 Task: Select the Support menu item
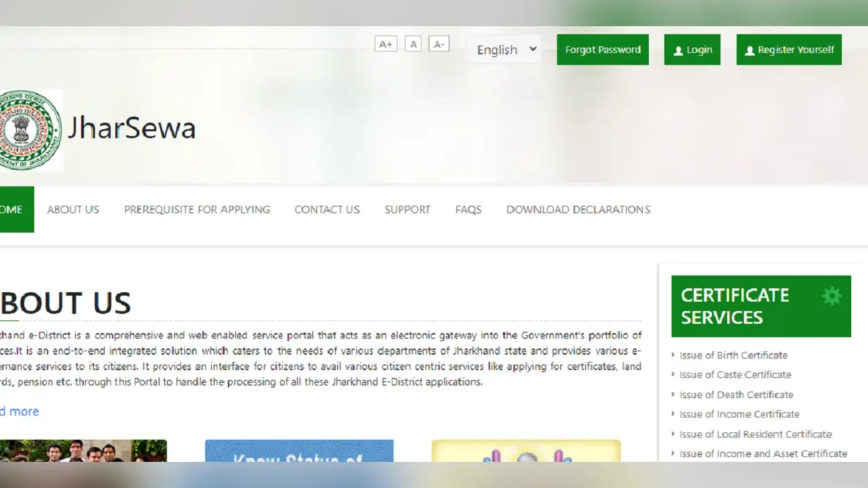pyautogui.click(x=408, y=210)
